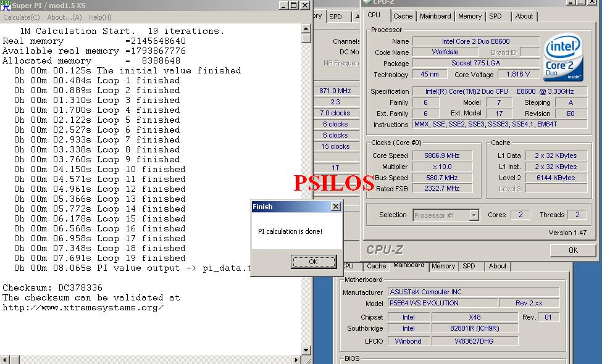Open the Help(H) menu in Super PI
Screen dimensions: 602x364
pyautogui.click(x=100, y=17)
